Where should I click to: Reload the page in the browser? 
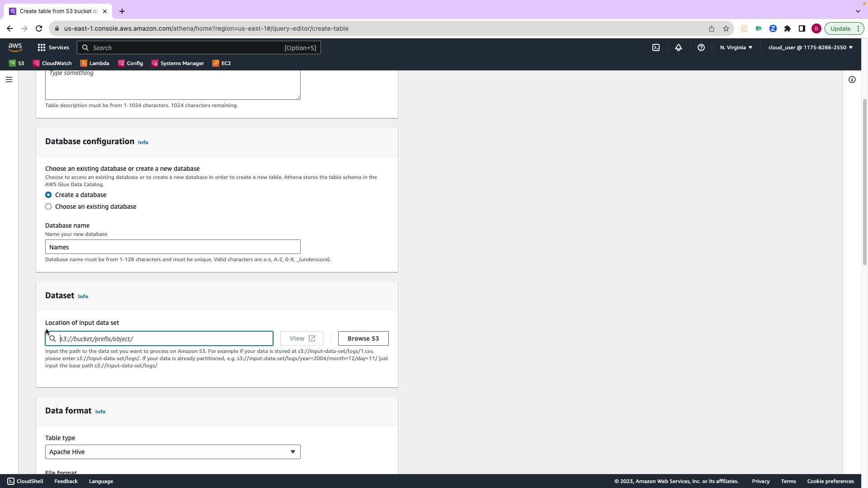pos(39,28)
